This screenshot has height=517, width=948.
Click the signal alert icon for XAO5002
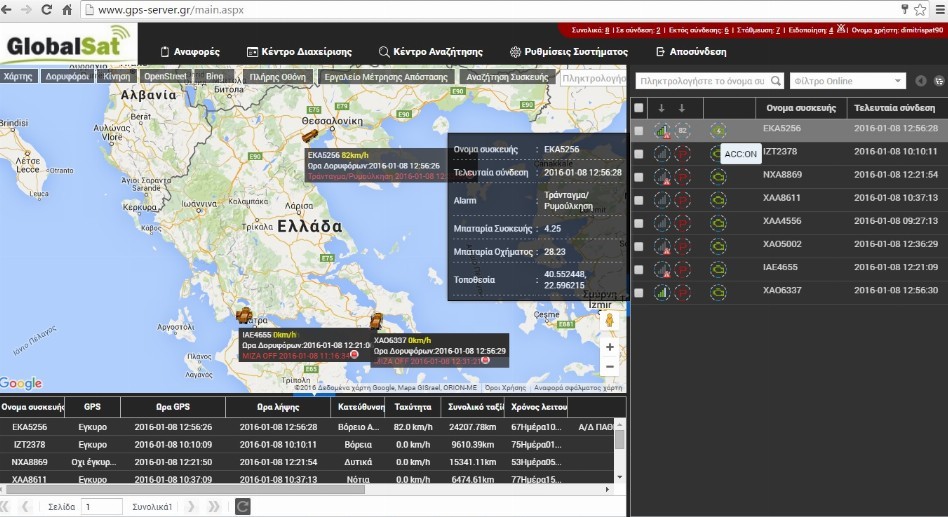(x=663, y=247)
